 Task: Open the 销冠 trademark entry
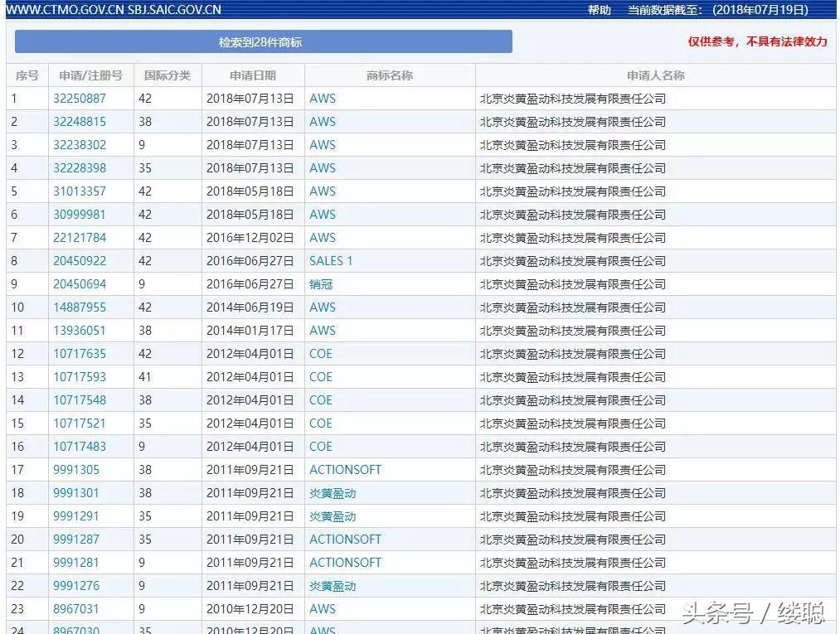pyautogui.click(x=323, y=283)
